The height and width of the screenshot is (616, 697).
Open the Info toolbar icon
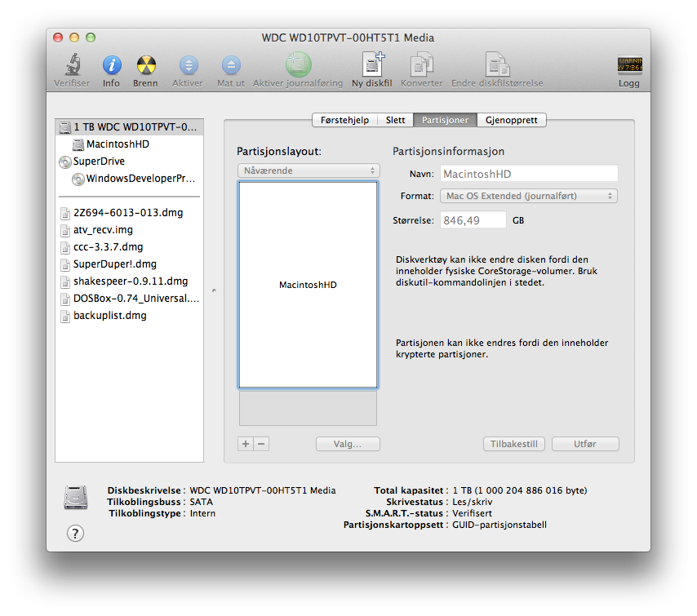click(x=112, y=65)
